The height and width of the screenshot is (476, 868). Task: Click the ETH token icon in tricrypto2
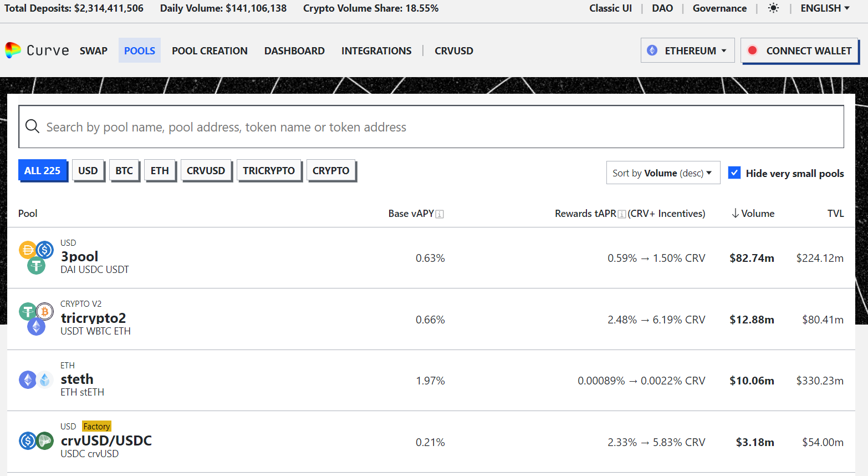[36, 327]
